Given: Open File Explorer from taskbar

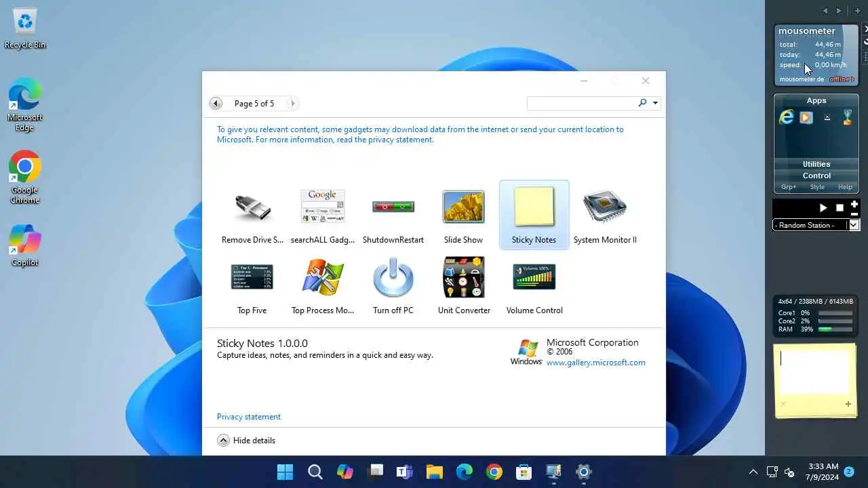Looking at the screenshot, I should (x=435, y=472).
